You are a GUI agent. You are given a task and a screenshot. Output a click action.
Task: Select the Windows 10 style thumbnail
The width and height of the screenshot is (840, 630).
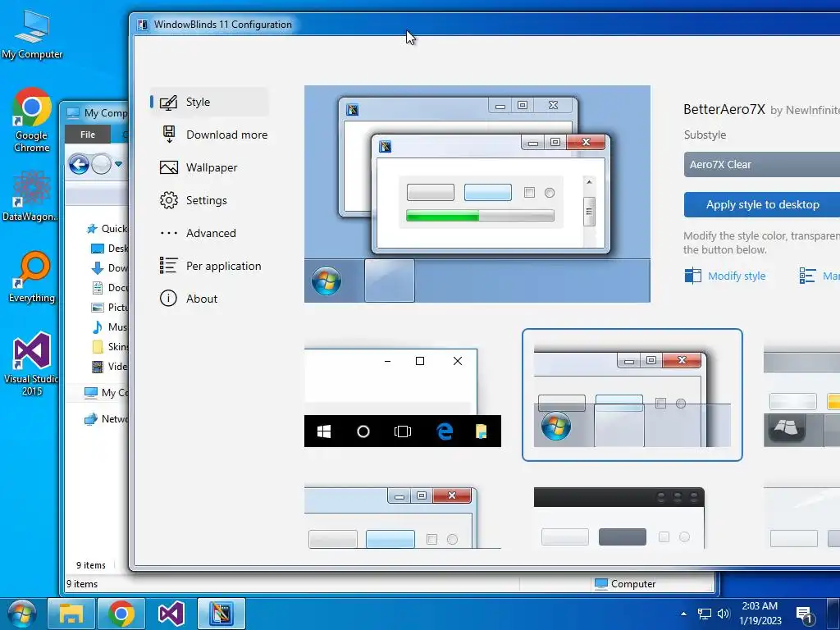(402, 398)
